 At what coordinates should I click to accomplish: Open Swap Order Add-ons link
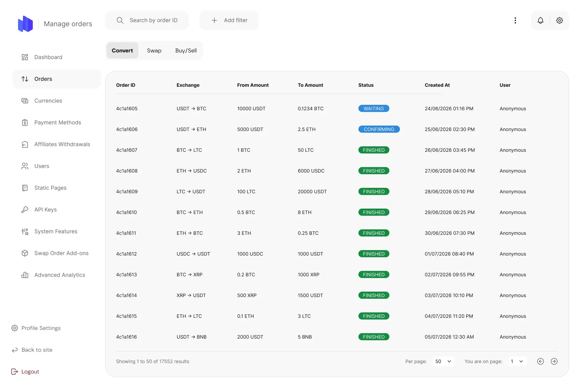57,253
